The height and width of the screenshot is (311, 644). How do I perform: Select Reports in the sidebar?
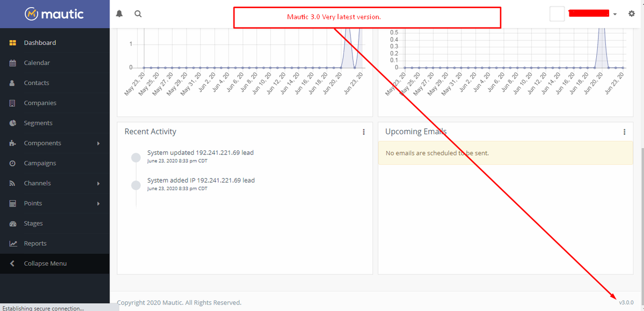tap(55, 243)
